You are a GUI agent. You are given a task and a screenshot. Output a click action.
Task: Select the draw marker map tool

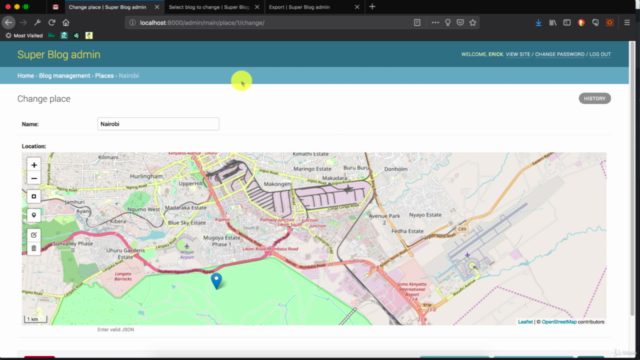tap(34, 215)
